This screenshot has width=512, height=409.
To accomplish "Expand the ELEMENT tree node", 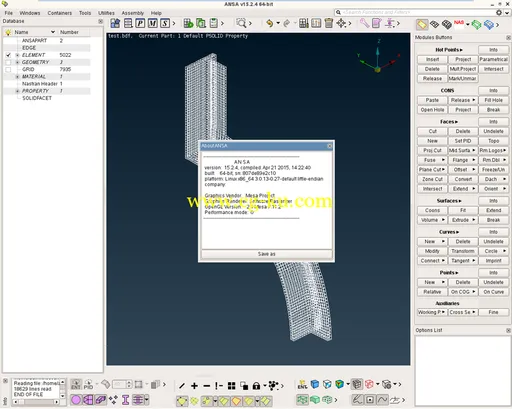I will [17, 55].
